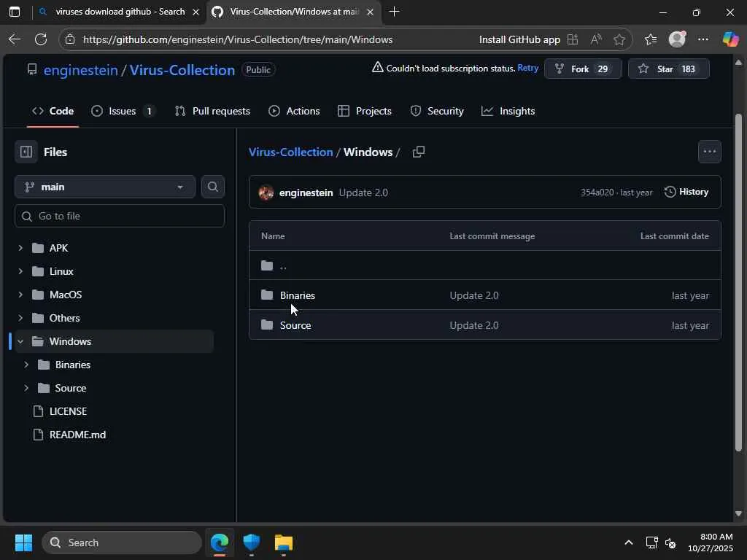This screenshot has height=560, width=747.
Task: Open Copilot sidebar icon
Action: (730, 39)
